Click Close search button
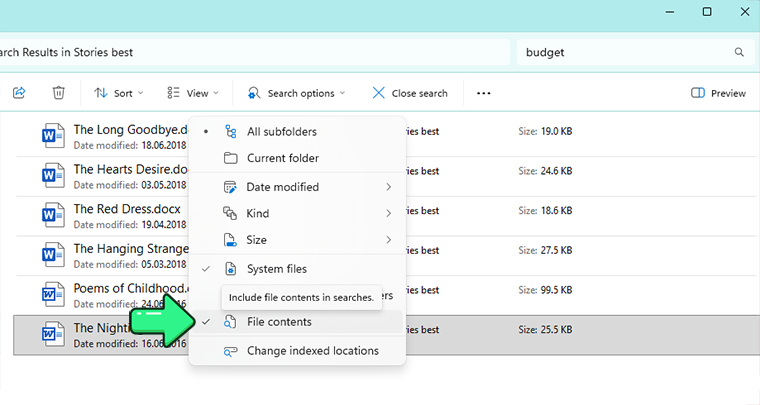 410,93
